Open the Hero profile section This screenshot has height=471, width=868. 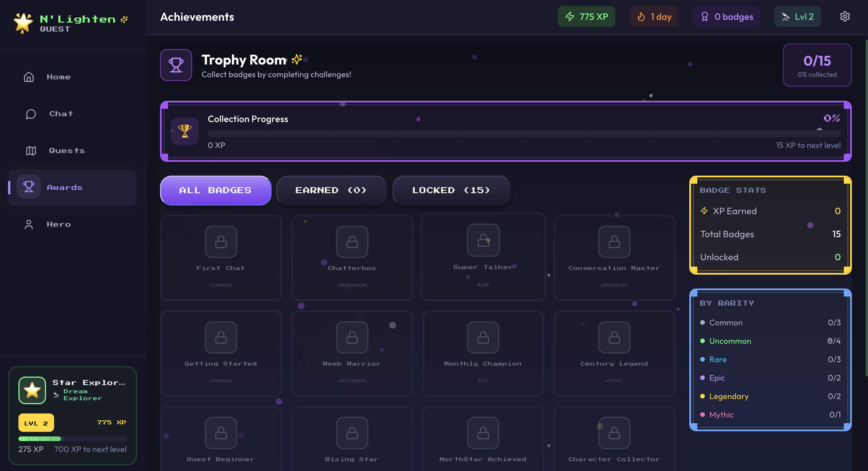(59, 224)
